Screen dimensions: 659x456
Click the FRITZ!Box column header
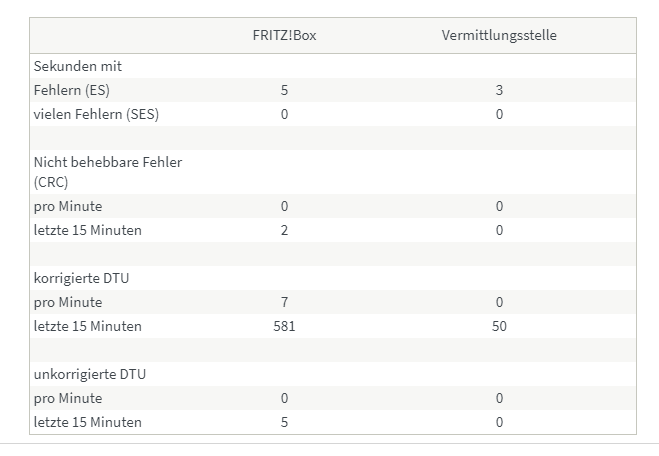tap(285, 35)
